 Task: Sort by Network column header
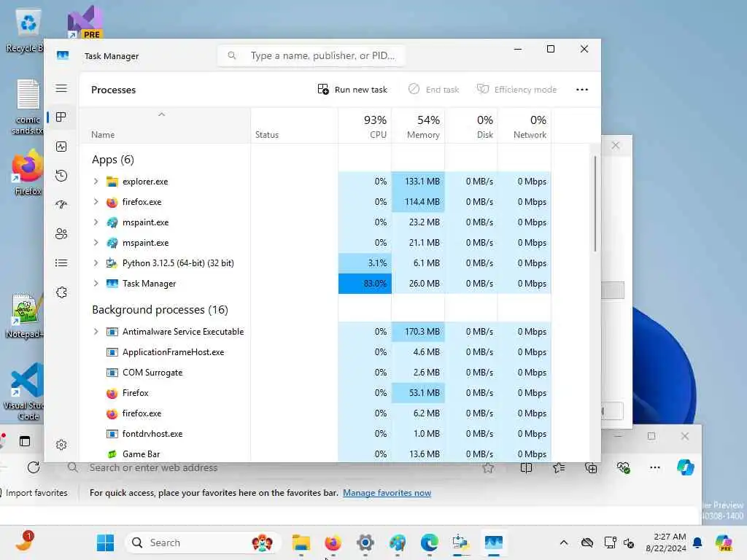[x=524, y=125]
